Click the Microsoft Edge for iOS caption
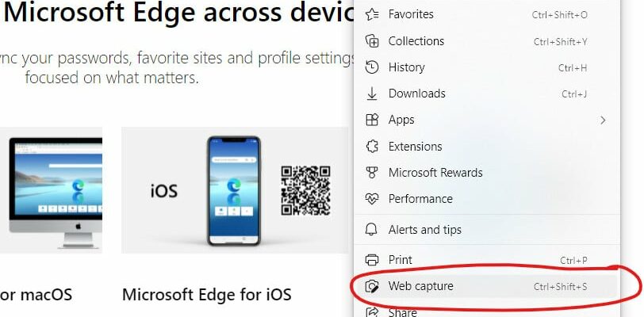Screen dimensions: 644x317 pos(206,295)
